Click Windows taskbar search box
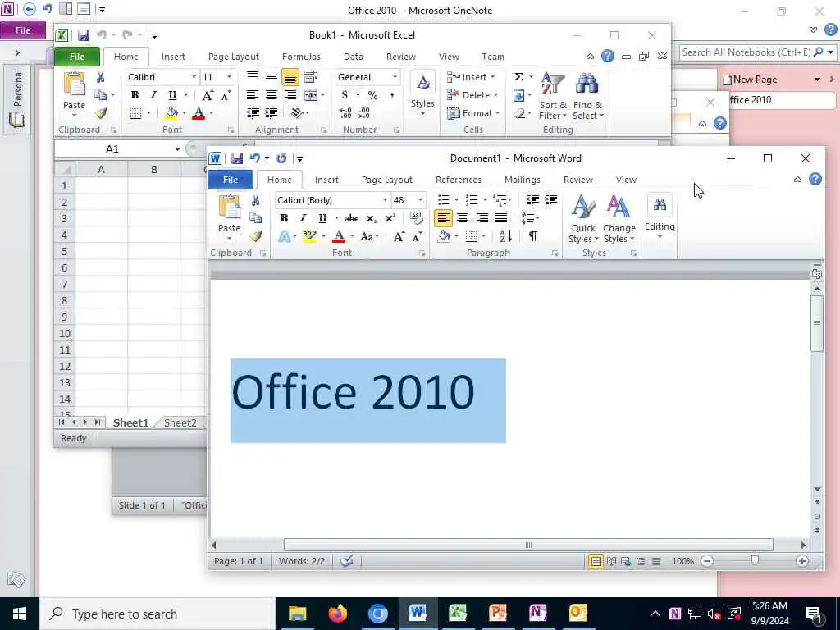The image size is (840, 630). (x=157, y=614)
